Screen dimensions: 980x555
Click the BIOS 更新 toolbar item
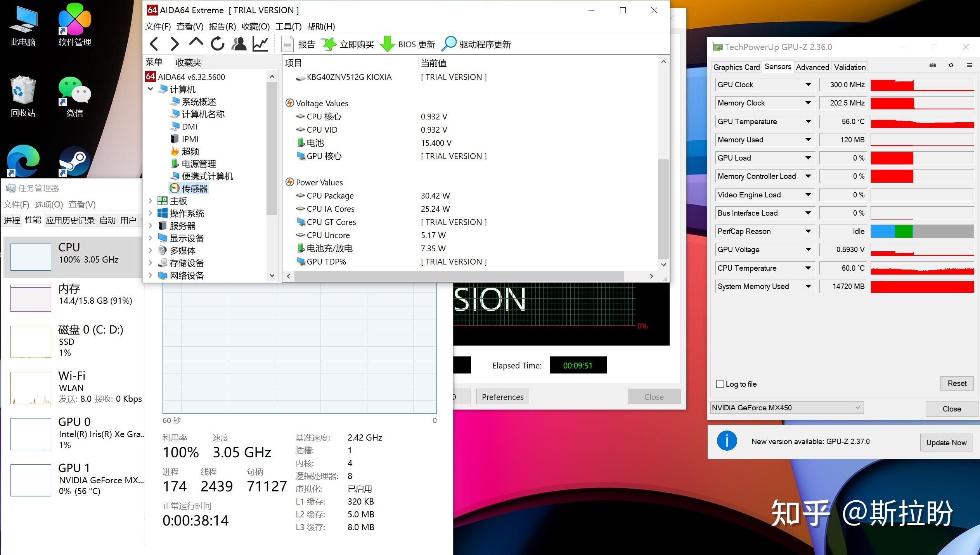407,44
